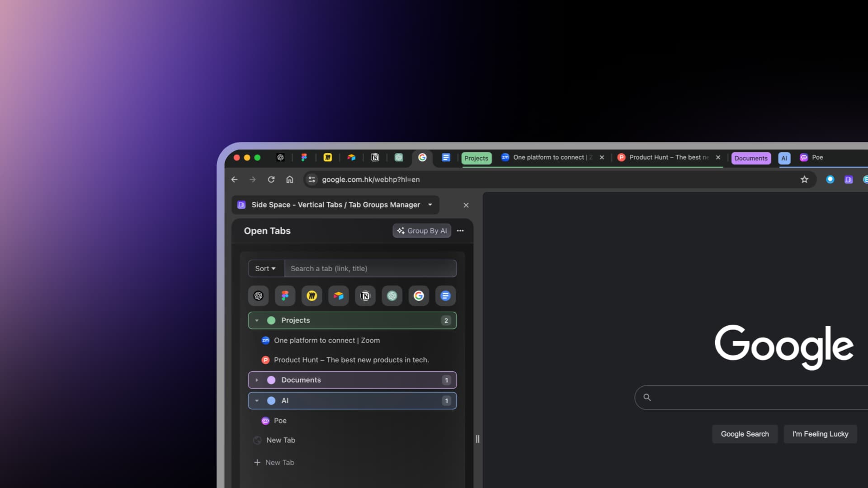Image resolution: width=868 pixels, height=488 pixels.
Task: Click the browser home button
Action: click(x=290, y=179)
